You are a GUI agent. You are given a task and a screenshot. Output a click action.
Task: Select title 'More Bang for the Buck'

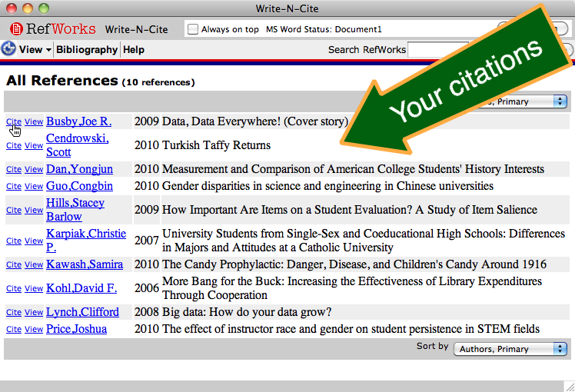pos(352,288)
